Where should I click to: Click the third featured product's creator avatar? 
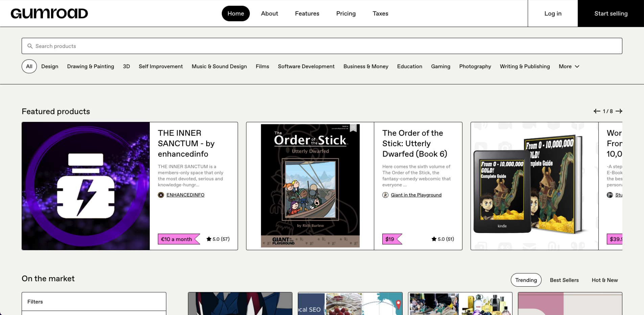coord(610,195)
